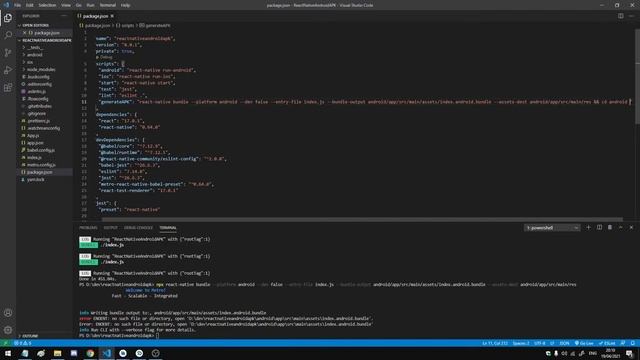Open the Source Control view
Screen dimensions: 640x360
click(x=8, y=53)
